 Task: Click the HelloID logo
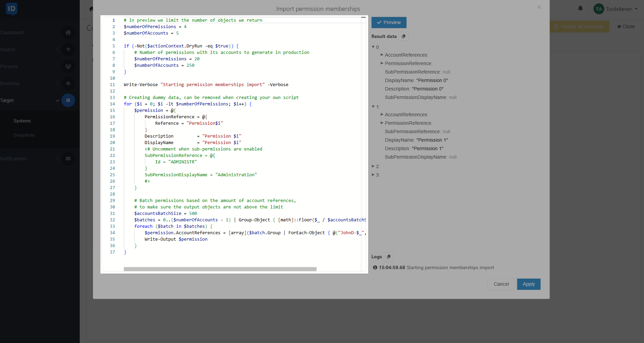pyautogui.click(x=12, y=9)
